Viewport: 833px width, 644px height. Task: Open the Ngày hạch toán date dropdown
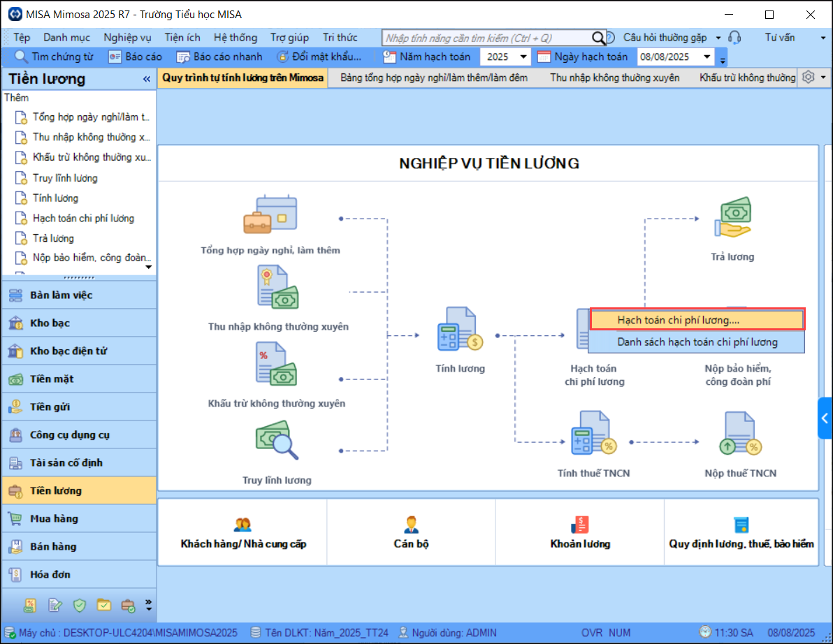[707, 57]
